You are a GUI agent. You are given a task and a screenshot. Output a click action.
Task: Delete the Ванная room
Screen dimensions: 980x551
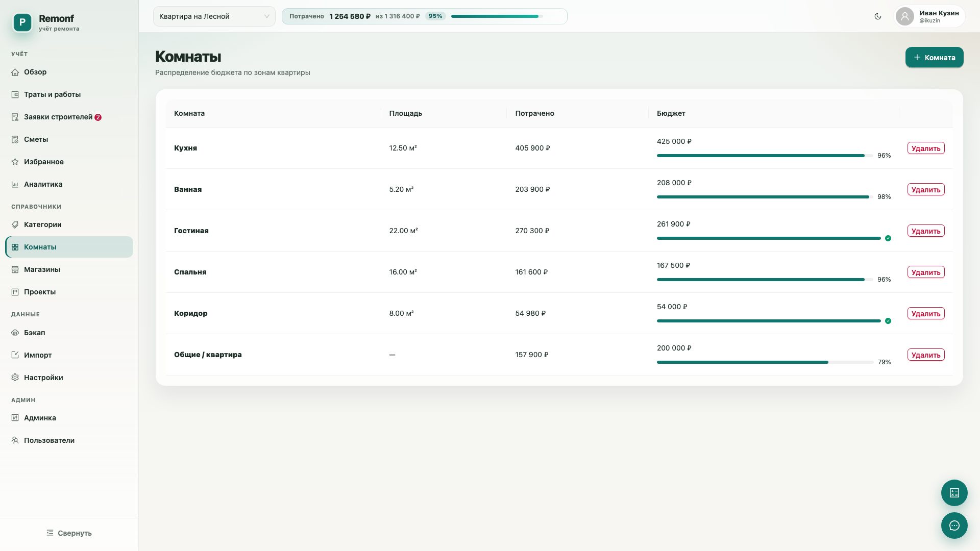click(926, 189)
